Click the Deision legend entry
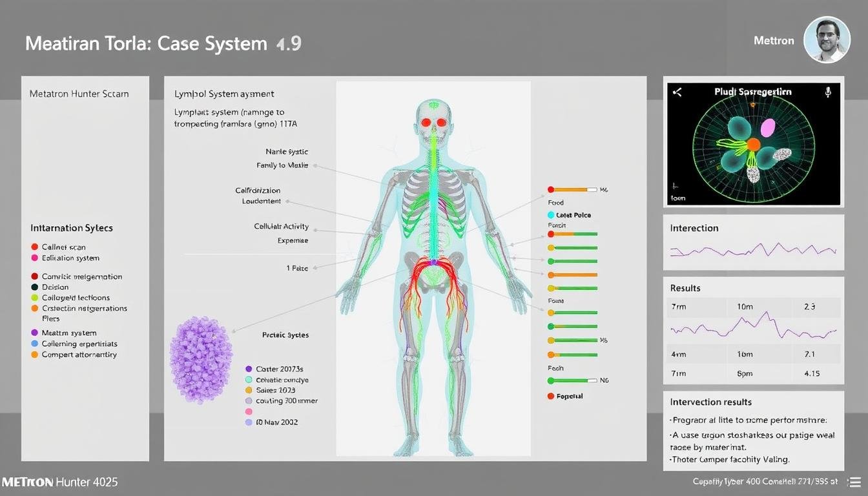This screenshot has width=868, height=496. pos(55,287)
